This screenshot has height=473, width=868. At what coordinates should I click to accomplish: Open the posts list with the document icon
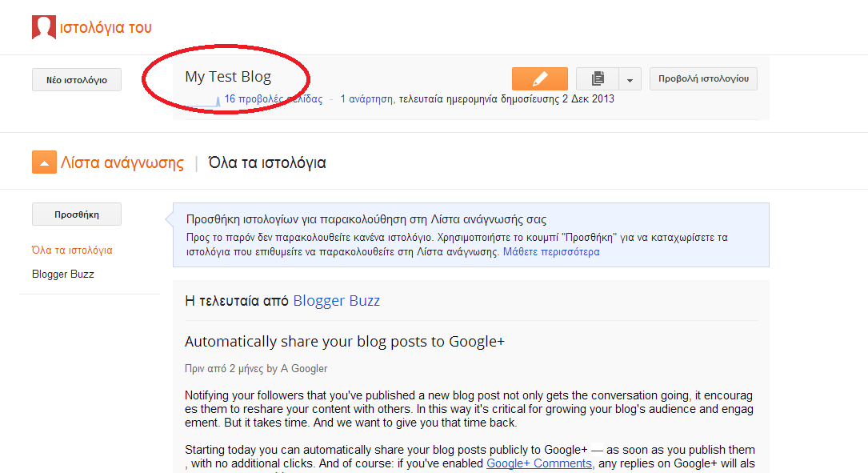click(597, 79)
